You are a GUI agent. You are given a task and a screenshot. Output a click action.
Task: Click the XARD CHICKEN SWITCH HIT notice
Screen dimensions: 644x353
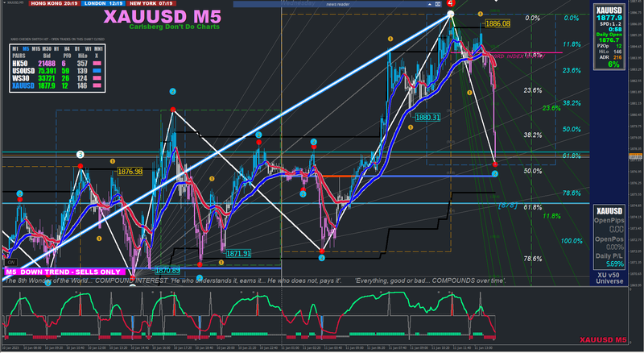57,39
